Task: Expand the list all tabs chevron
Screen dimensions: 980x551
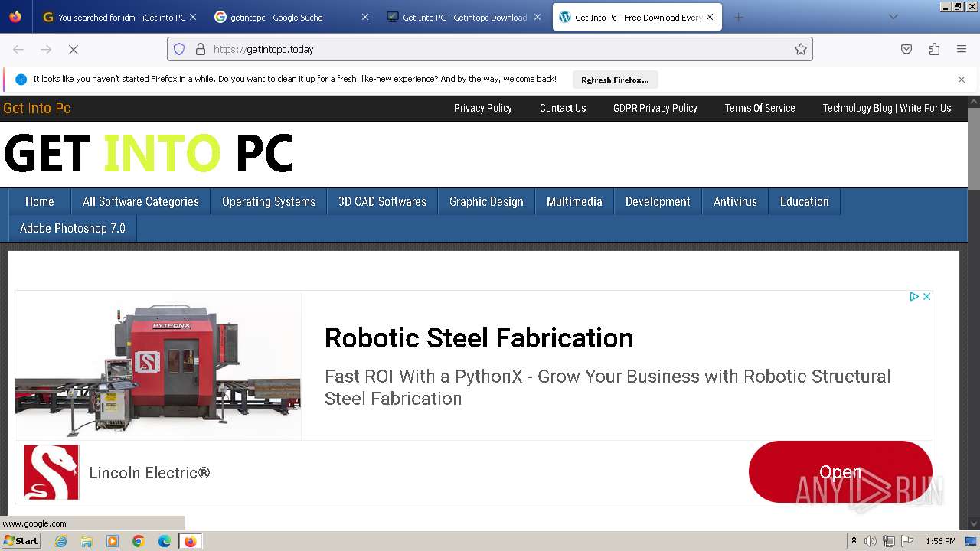Action: tap(893, 17)
